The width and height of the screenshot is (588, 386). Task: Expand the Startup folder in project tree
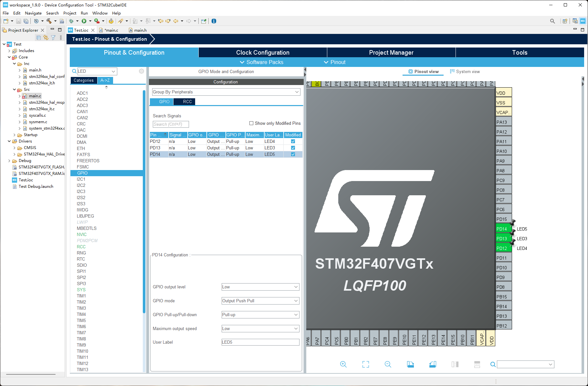[x=15, y=135]
